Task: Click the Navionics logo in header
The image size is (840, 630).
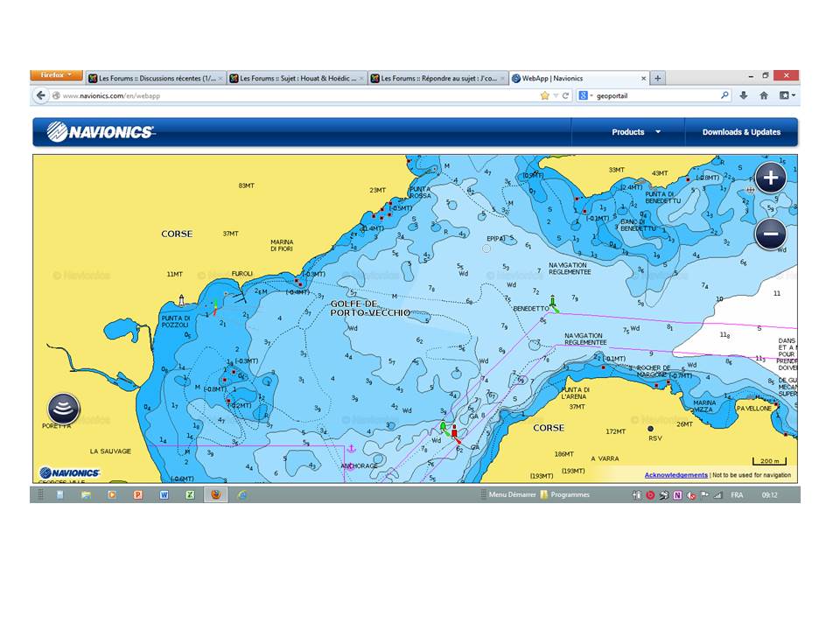Action: pos(101,132)
